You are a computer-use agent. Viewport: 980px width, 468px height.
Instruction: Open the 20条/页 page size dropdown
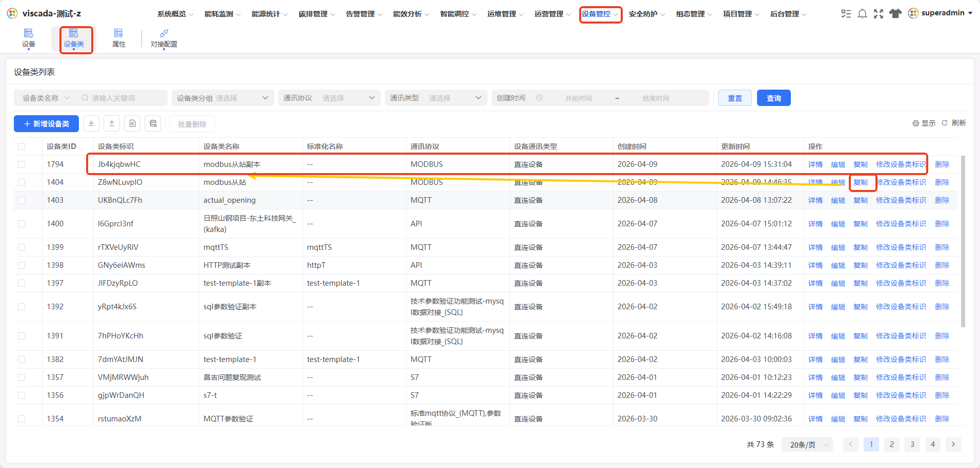click(x=807, y=444)
